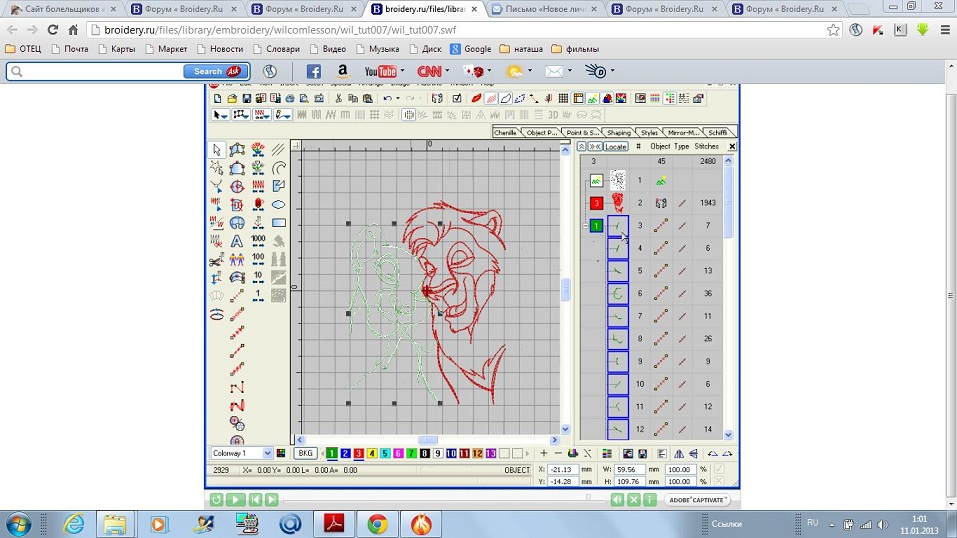Mute audio in Captivate playback bar
The image size is (957, 538).
point(617,499)
